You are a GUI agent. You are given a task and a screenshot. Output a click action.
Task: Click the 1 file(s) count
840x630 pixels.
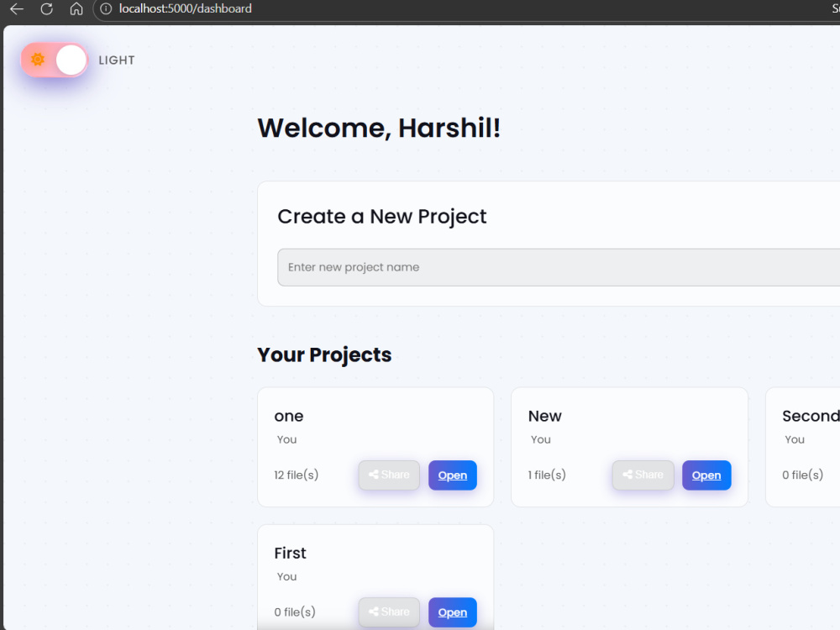click(x=547, y=475)
